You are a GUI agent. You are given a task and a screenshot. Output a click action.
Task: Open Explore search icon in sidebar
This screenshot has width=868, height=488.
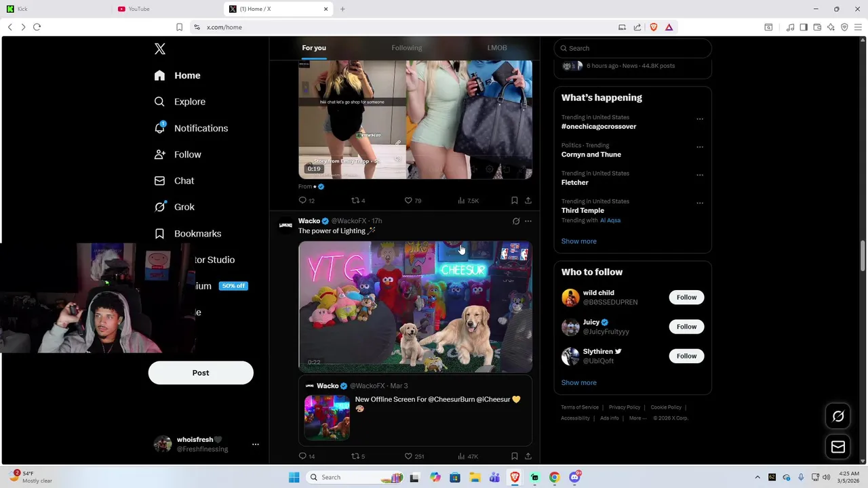(x=159, y=102)
